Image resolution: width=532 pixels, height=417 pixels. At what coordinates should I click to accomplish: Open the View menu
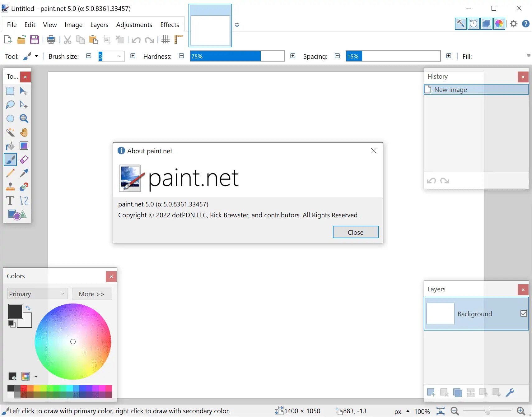coord(50,25)
